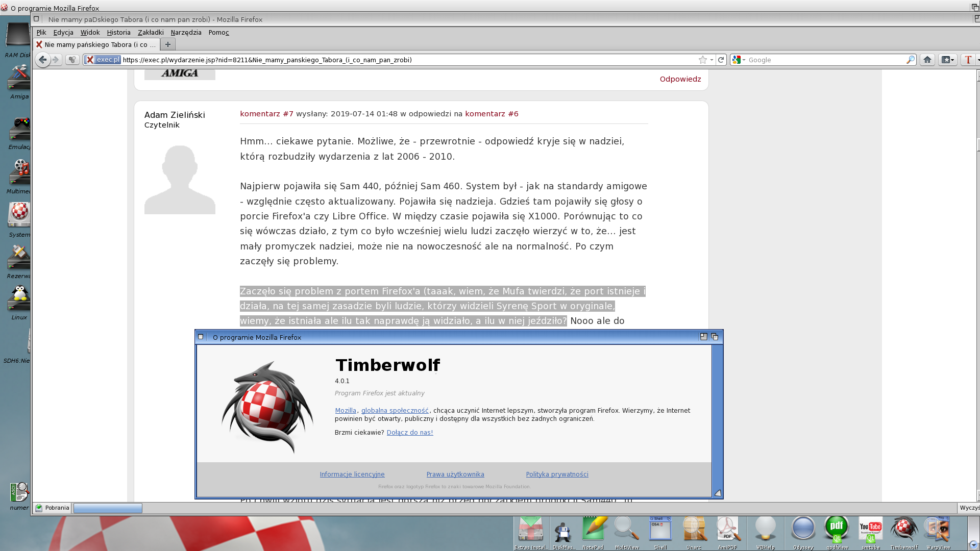Click the Pobrania downloads status icon

click(39, 508)
